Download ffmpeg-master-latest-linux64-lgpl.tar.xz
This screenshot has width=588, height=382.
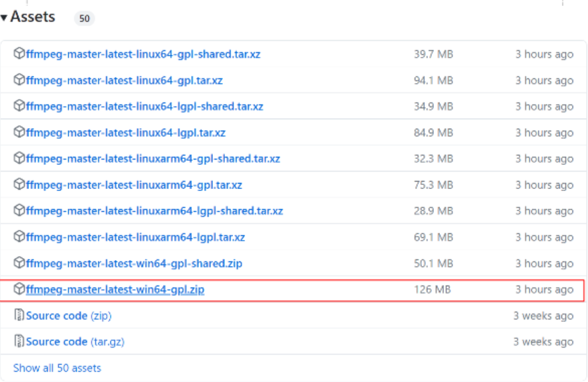click(x=126, y=133)
